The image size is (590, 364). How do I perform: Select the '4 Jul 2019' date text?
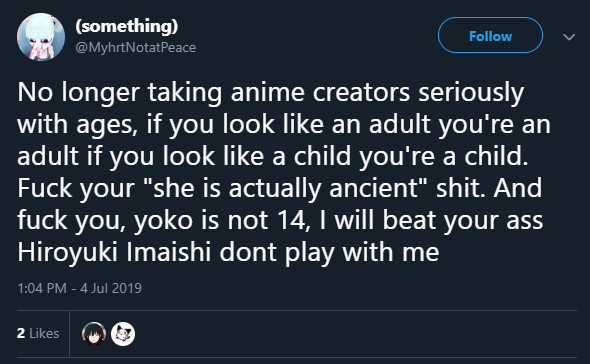click(x=111, y=288)
